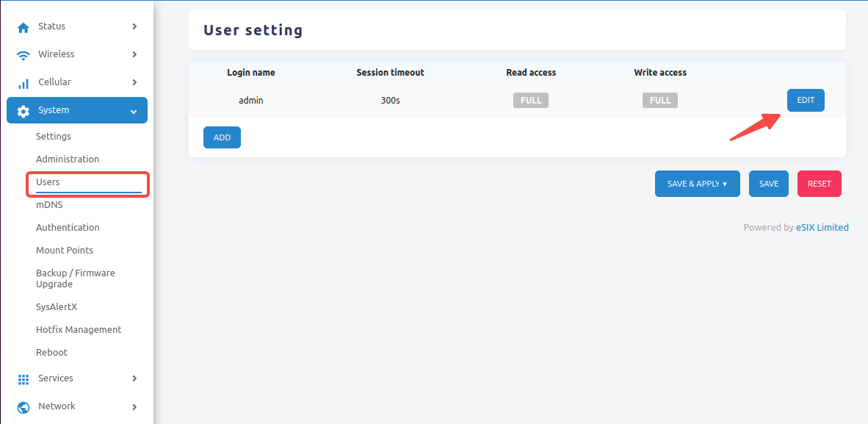Click the FULL badge under Write access
Screen dimensions: 868x424
(659, 100)
